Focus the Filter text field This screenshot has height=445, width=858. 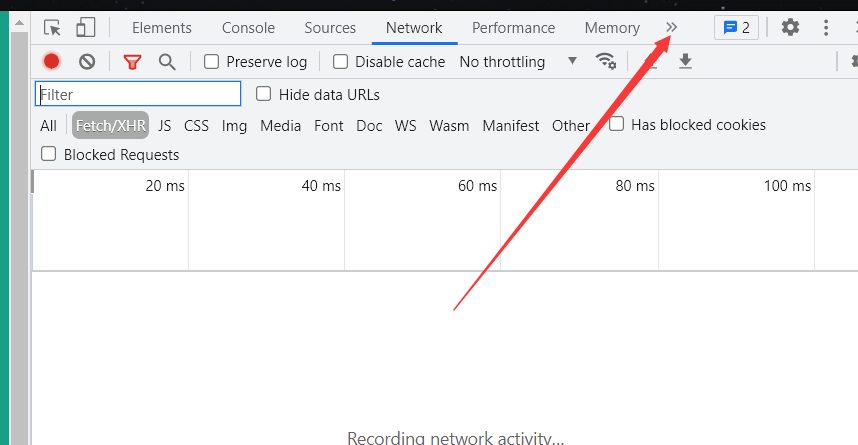coord(138,94)
